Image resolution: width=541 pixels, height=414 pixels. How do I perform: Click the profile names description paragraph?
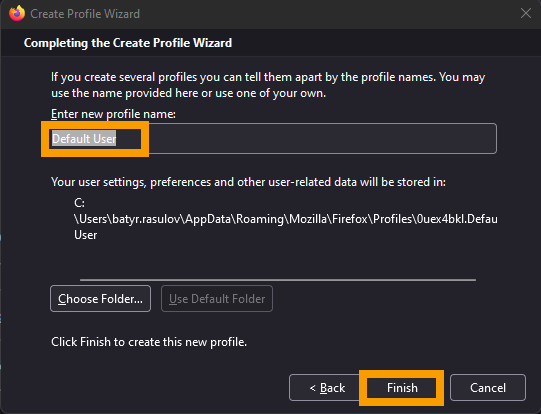pos(268,85)
